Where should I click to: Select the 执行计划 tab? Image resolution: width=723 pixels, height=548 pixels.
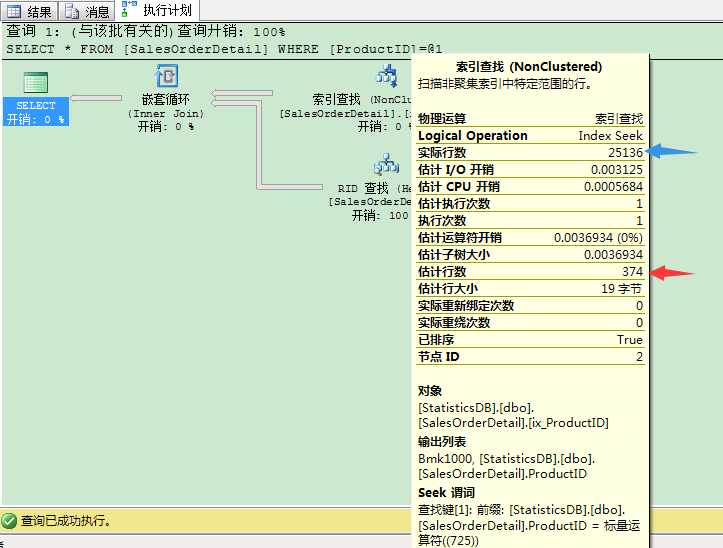[157, 10]
